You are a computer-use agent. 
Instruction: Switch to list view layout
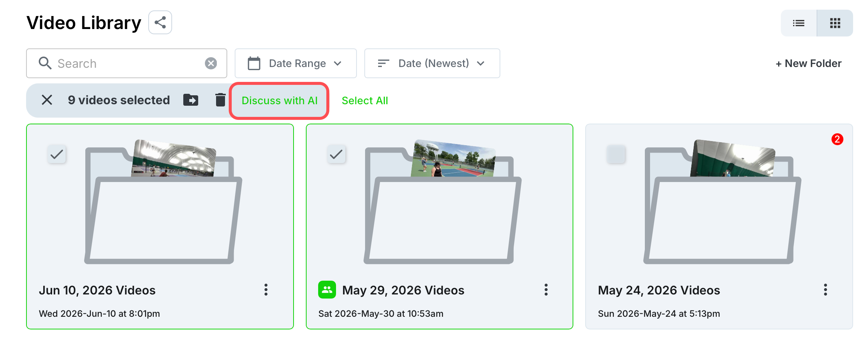[798, 23]
